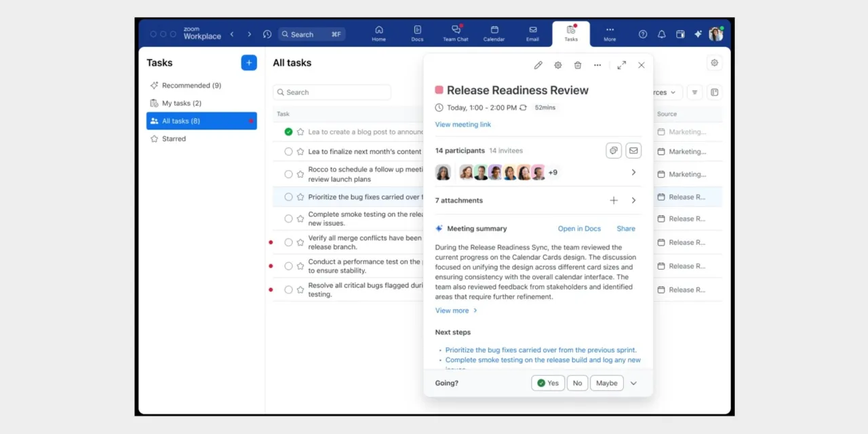This screenshot has width=868, height=434.
Task: Open the Docs tab
Action: (x=417, y=34)
